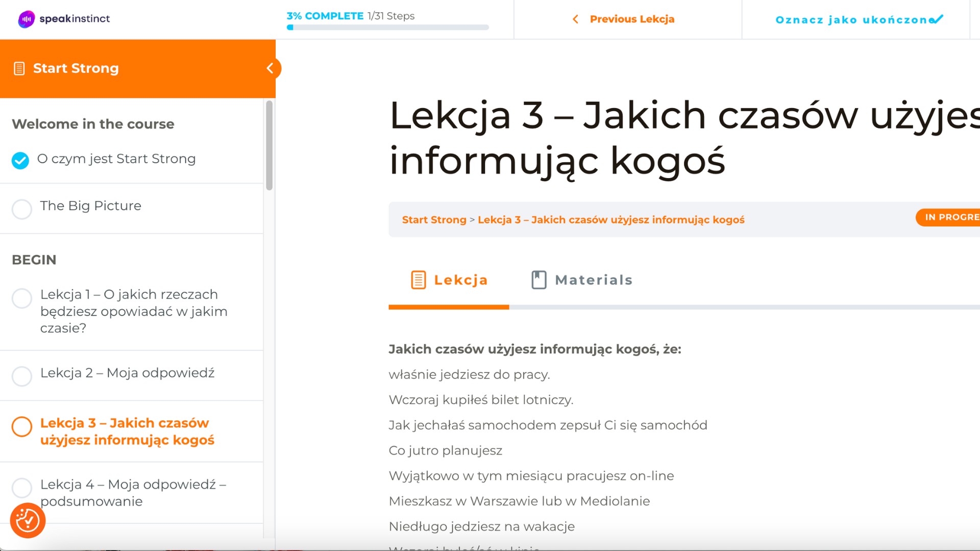Open Start Strong breadcrumb link
Image resolution: width=980 pixels, height=551 pixels.
(x=434, y=220)
